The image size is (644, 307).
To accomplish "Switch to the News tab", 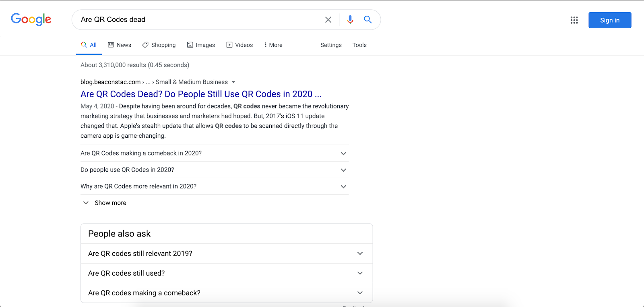I will [x=120, y=45].
